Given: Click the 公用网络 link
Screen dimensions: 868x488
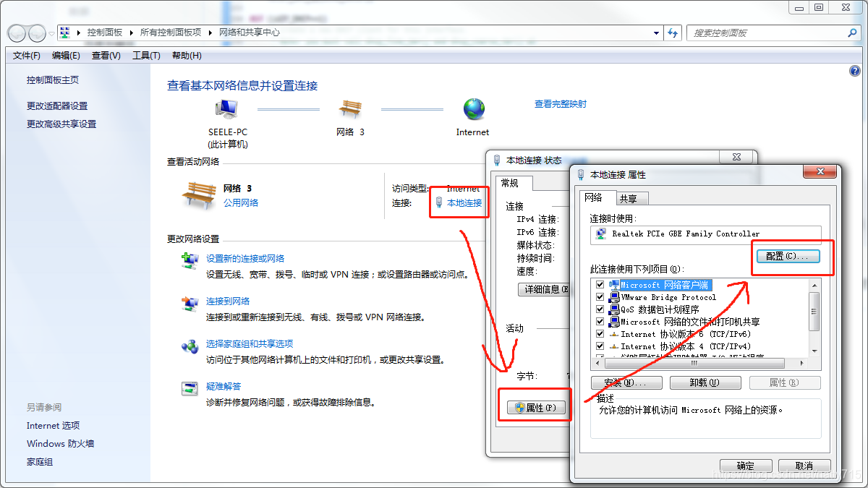Looking at the screenshot, I should (x=241, y=203).
